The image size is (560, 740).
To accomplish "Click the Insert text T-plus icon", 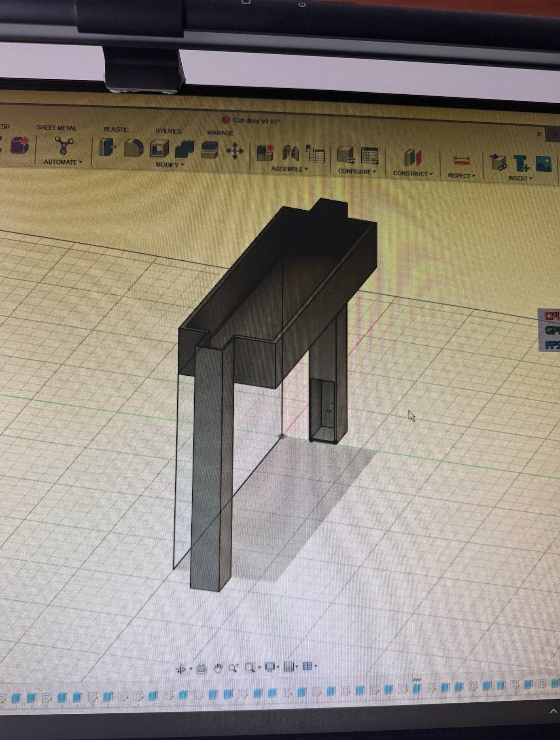I will (x=521, y=164).
